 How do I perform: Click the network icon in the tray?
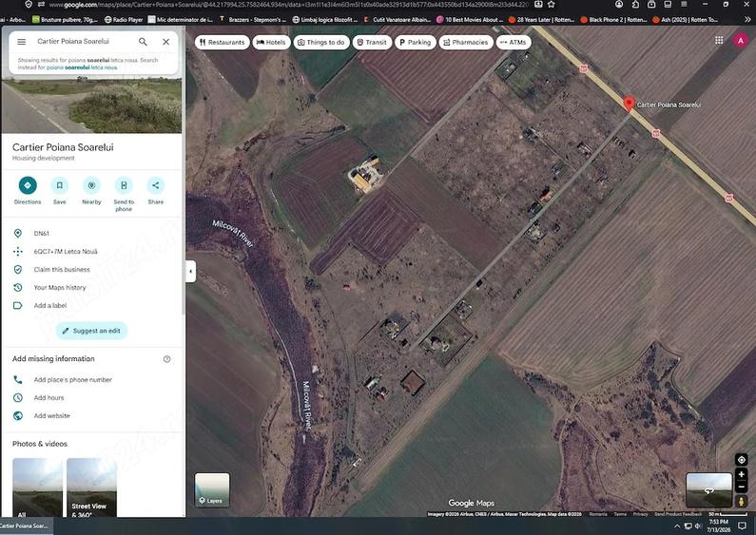(688, 525)
